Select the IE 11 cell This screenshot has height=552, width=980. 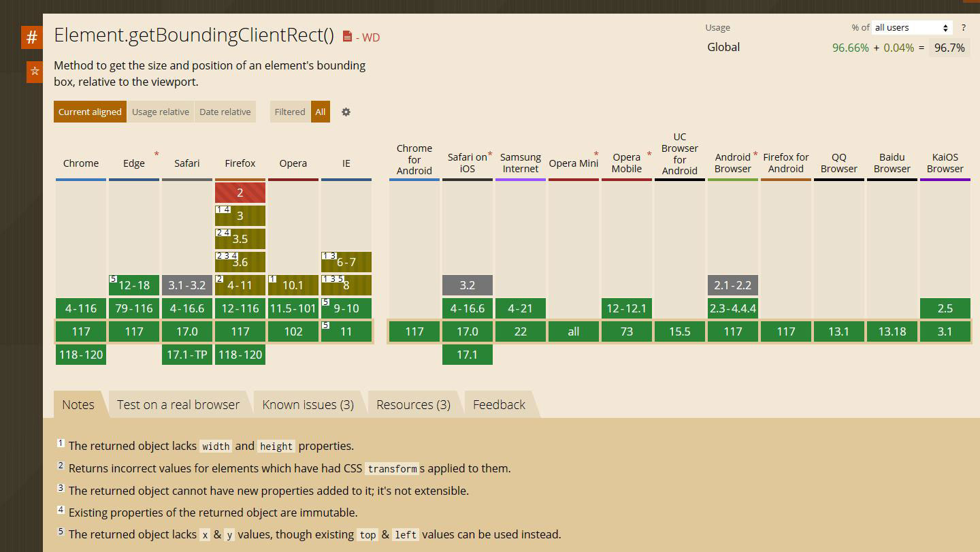click(x=346, y=331)
